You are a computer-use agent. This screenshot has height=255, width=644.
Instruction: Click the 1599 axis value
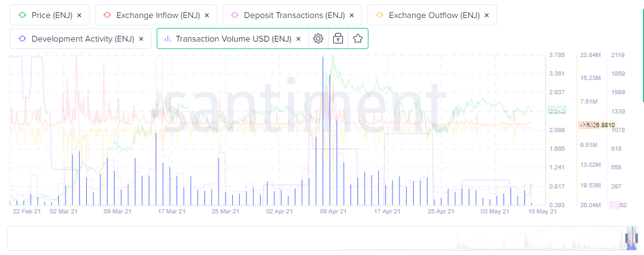click(x=618, y=92)
